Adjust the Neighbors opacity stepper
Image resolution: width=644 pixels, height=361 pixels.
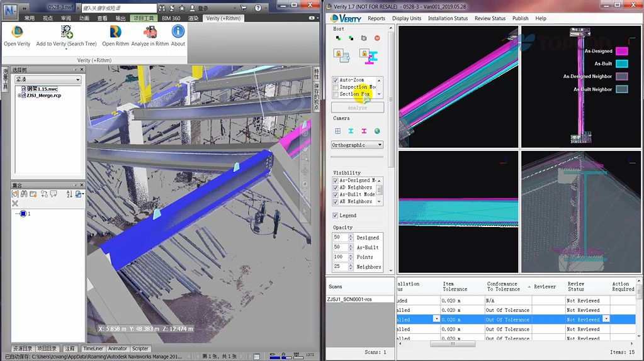351,267
